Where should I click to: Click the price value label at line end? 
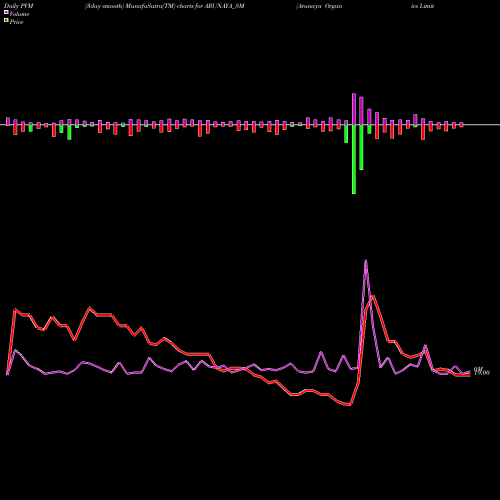tap(482, 372)
